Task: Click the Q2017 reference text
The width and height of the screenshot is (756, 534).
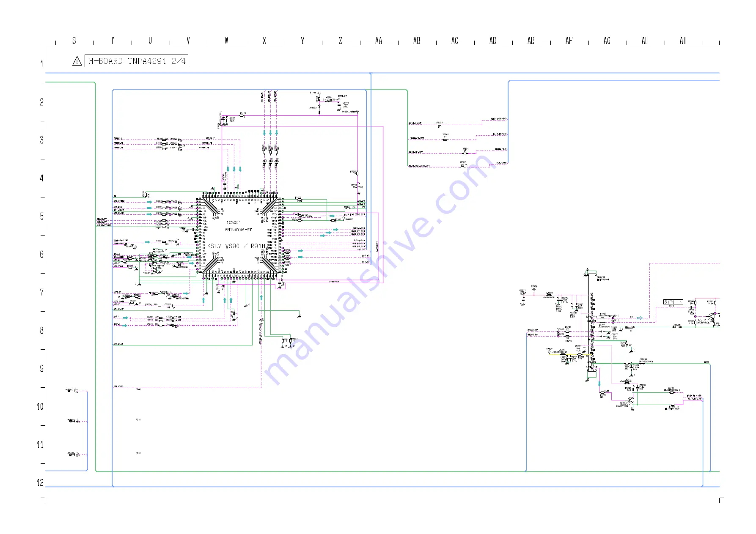Action: (x=704, y=320)
